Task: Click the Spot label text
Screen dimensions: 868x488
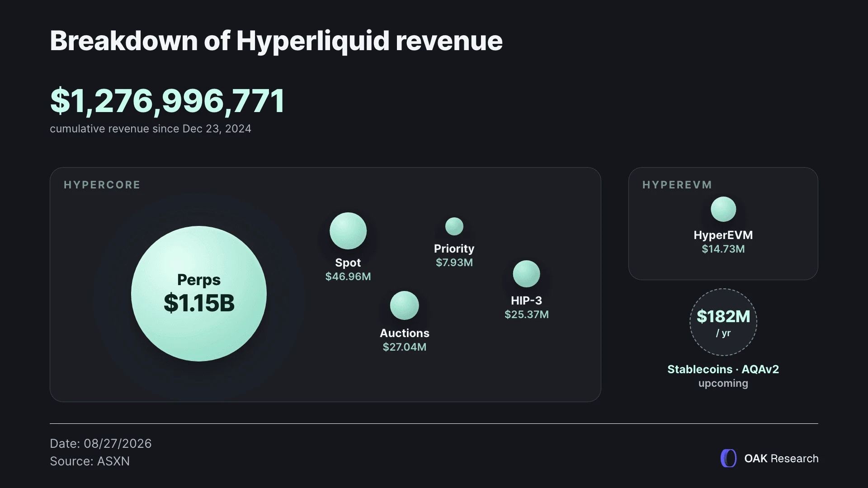Action: (348, 263)
